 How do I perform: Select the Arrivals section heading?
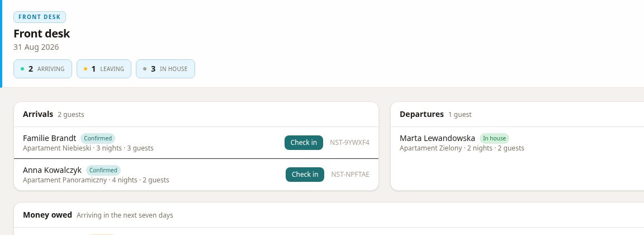point(38,114)
